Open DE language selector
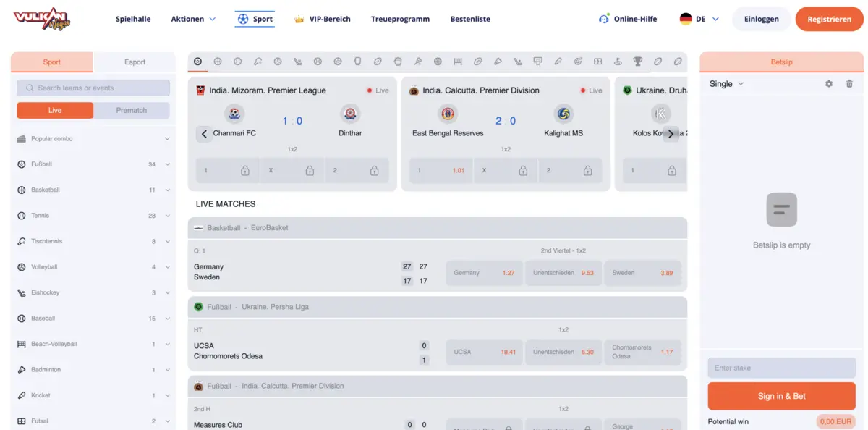The height and width of the screenshot is (430, 868). click(699, 19)
